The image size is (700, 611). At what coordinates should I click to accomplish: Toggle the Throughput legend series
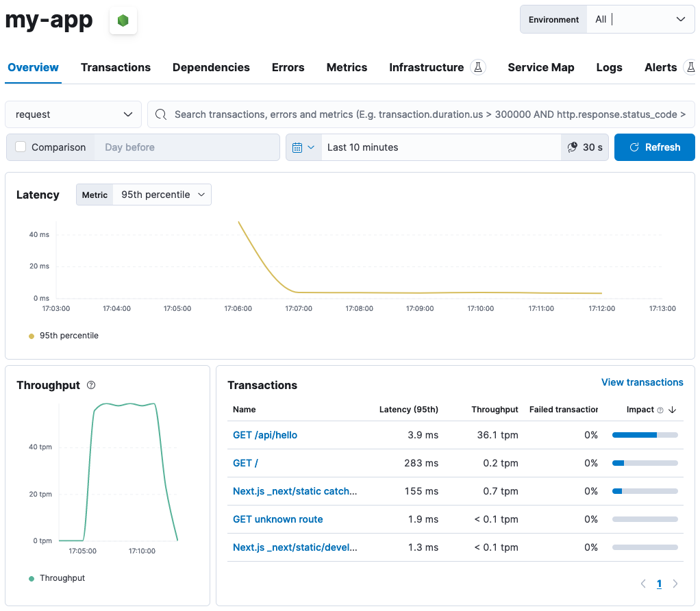pyautogui.click(x=62, y=578)
